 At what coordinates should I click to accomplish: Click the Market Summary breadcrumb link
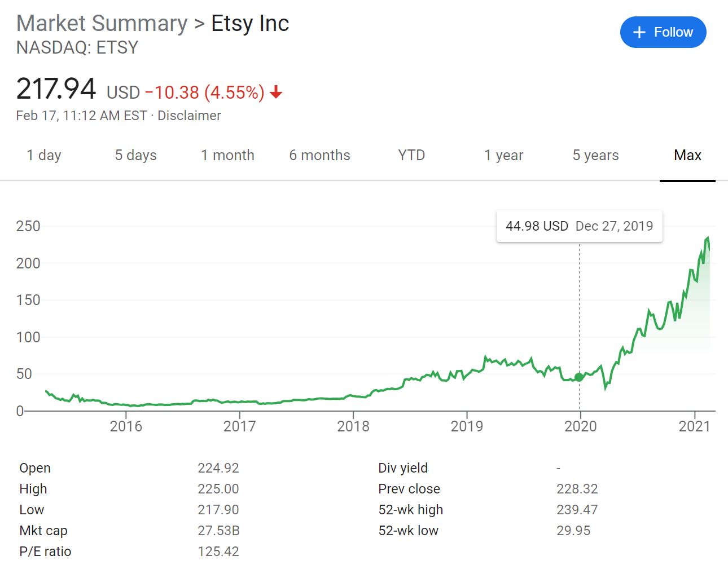102,23
